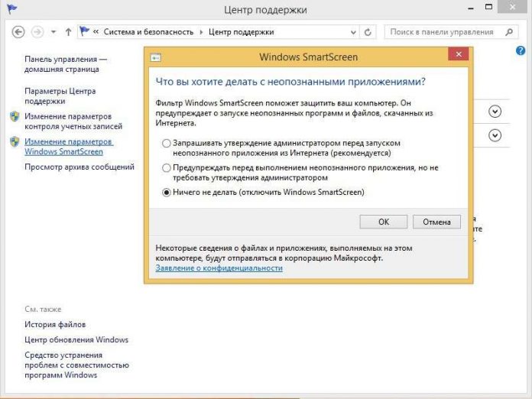This screenshot has height=399, width=532.
Task: Open Изменение параметров Windows SmartScreen link
Action: pyautogui.click(x=69, y=147)
